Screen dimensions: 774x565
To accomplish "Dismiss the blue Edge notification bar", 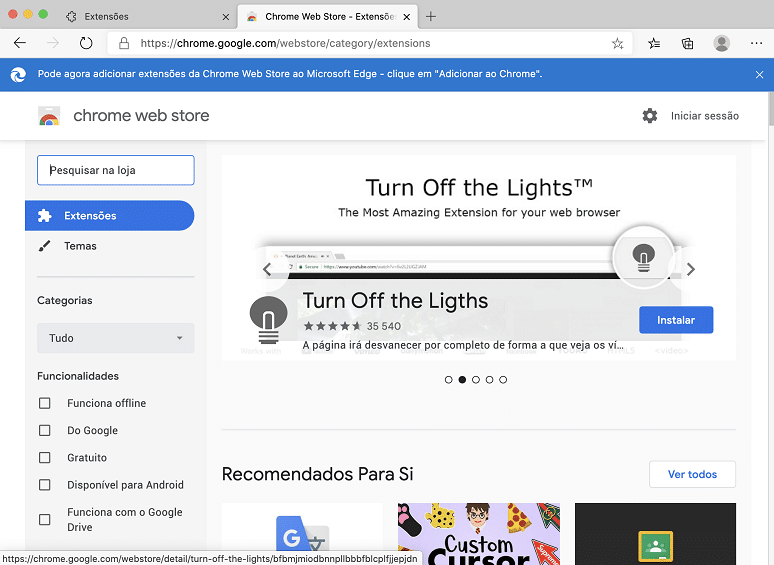I will [x=759, y=75].
